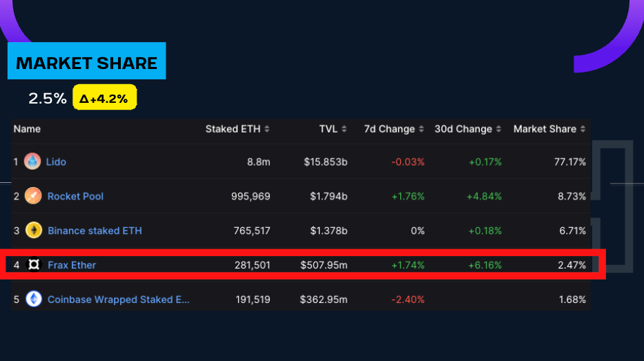Sort table by Staked ETH column
Screen dimensions: 644x361
coord(237,129)
